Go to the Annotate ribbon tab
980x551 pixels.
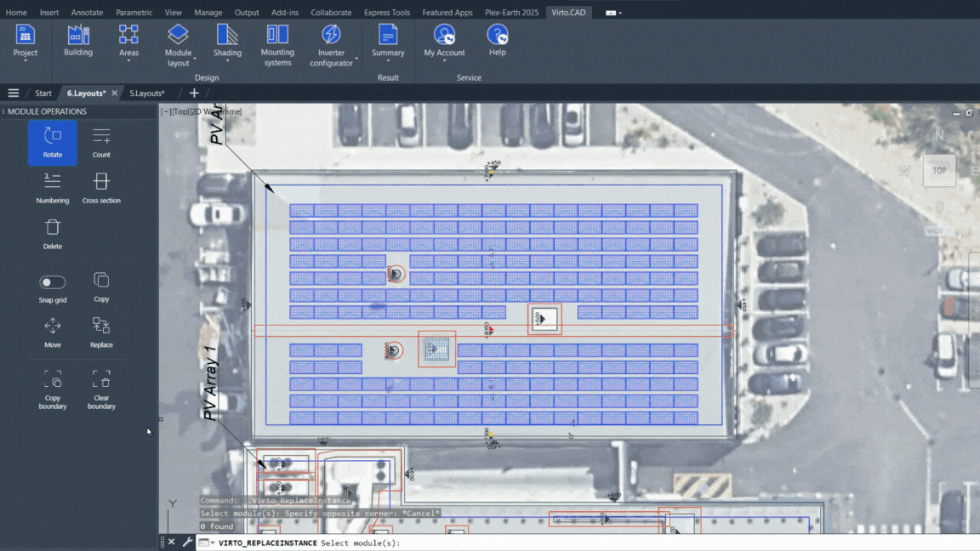[x=87, y=13]
